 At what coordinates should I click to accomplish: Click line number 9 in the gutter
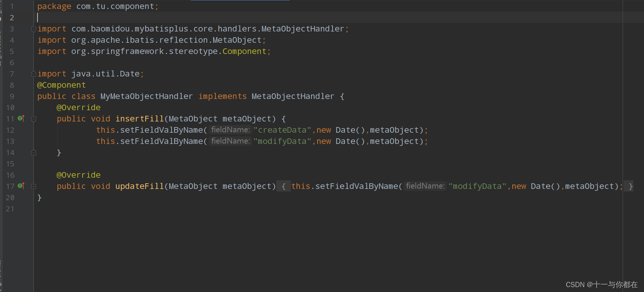[12, 96]
